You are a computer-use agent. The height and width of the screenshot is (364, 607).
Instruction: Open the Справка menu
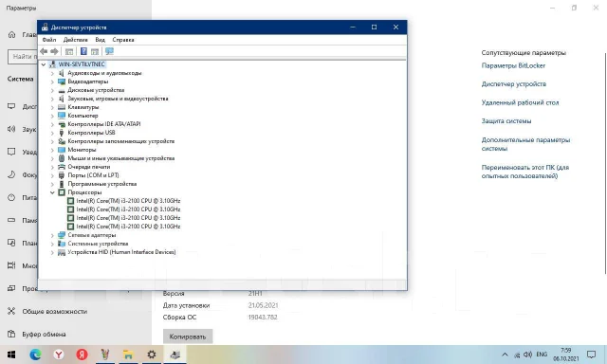click(x=123, y=40)
